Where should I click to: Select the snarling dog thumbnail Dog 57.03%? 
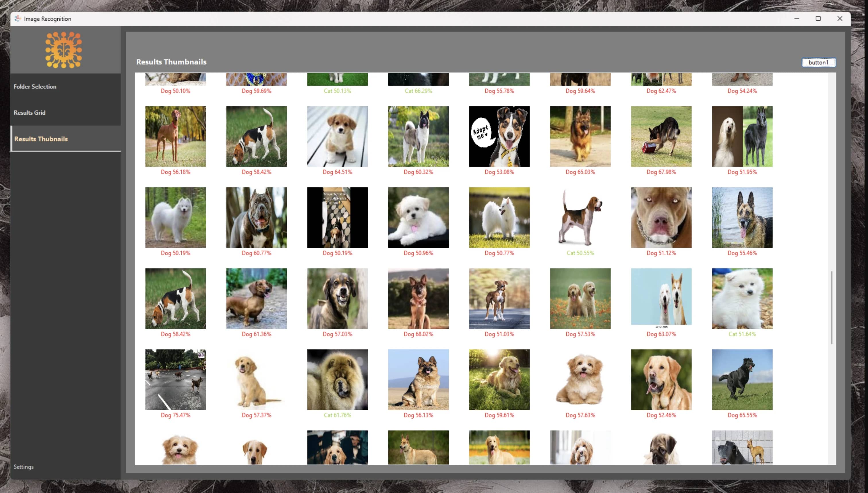click(x=337, y=299)
